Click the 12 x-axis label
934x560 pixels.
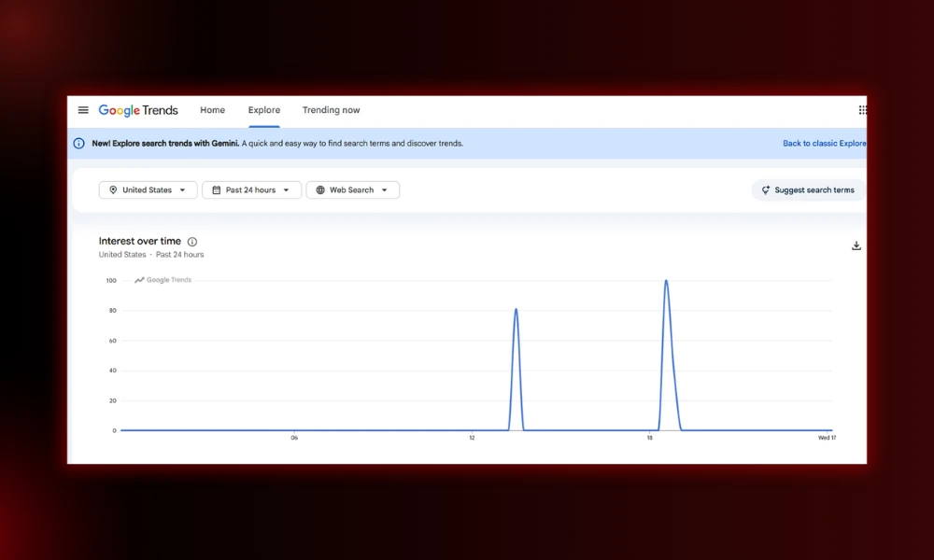(472, 438)
